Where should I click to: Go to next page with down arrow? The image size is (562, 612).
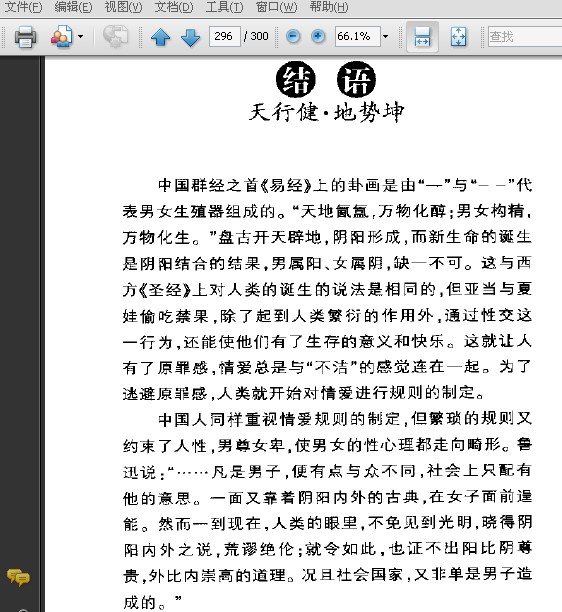pyautogui.click(x=190, y=37)
